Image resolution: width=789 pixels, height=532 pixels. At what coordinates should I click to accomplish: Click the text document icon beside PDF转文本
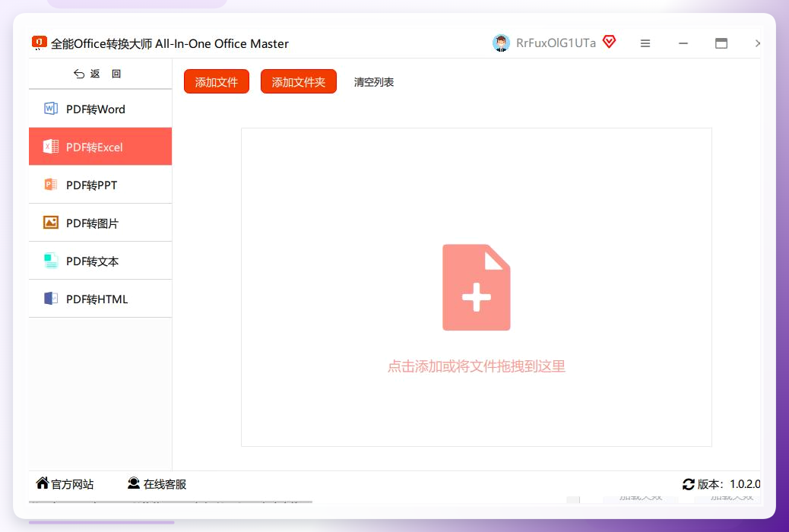coord(51,261)
